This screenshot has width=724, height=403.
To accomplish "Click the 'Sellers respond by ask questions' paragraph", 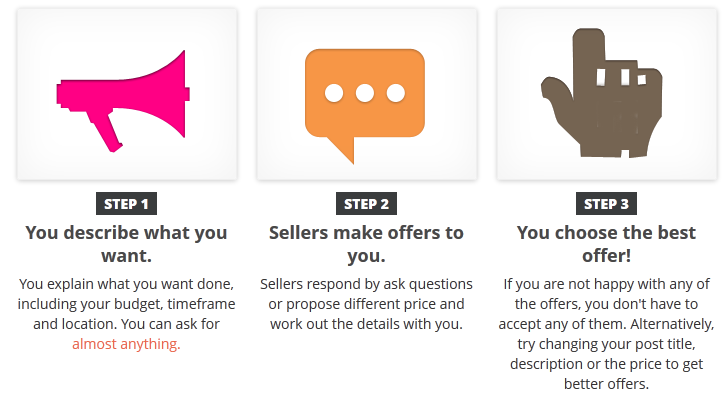I will coord(366,304).
